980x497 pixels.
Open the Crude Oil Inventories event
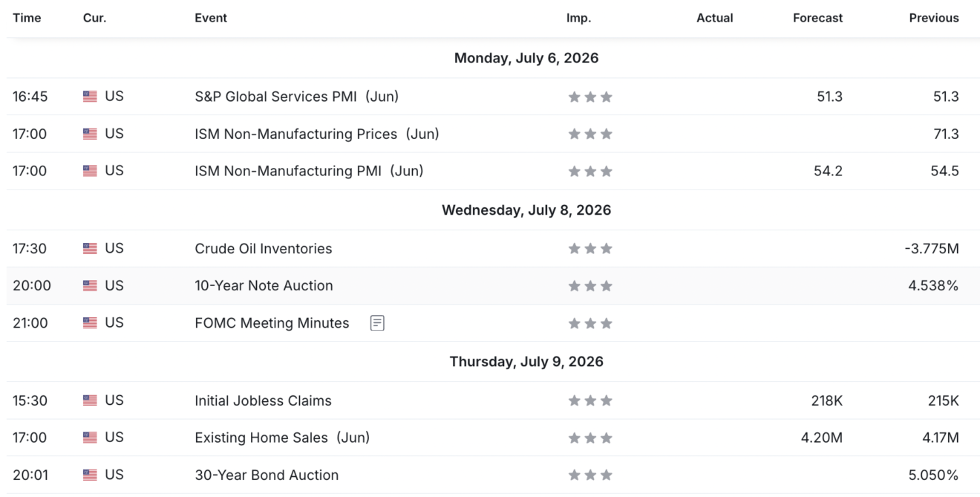tap(264, 249)
